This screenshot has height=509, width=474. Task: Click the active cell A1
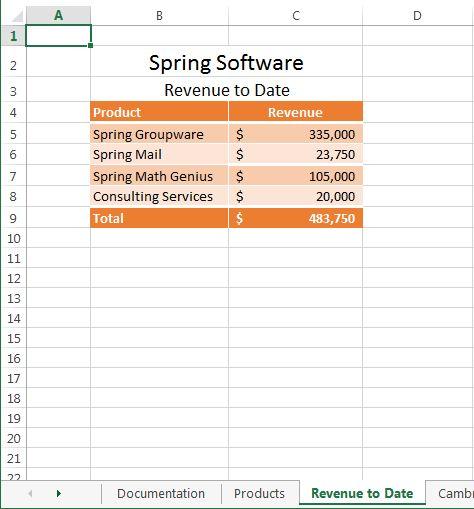pyautogui.click(x=58, y=35)
